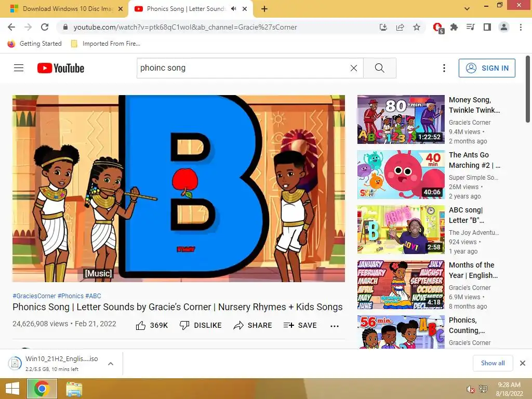The width and height of the screenshot is (532, 399).
Task: Open the red ad blocker extension
Action: 438,28
